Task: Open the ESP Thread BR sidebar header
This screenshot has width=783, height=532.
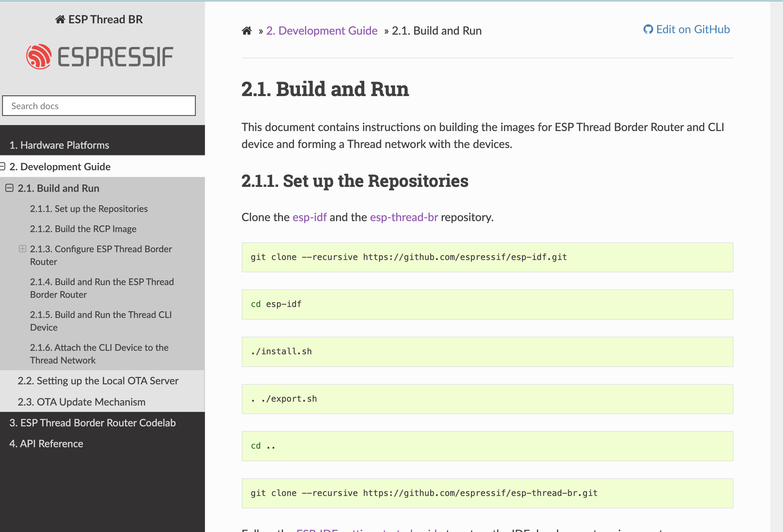Action: [99, 19]
